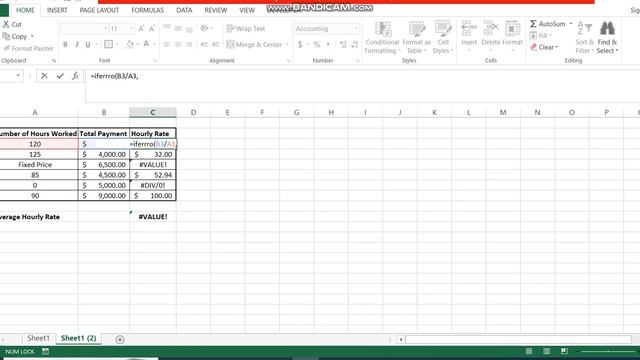This screenshot has height=360, width=640.
Task: Toggle Bold formatting
Action: [x=65, y=44]
